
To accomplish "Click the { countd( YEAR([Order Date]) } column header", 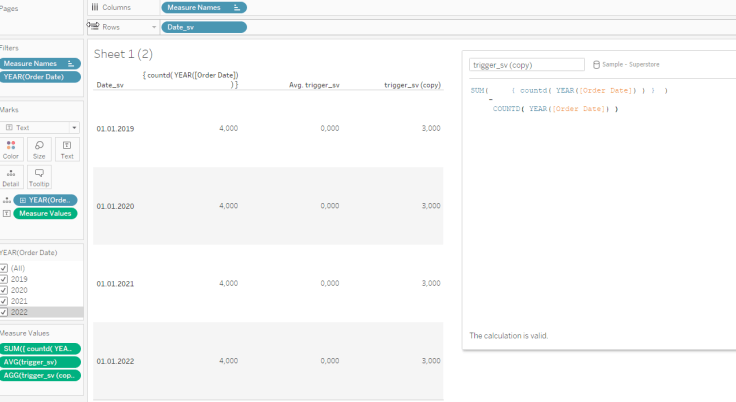I will click(191, 79).
